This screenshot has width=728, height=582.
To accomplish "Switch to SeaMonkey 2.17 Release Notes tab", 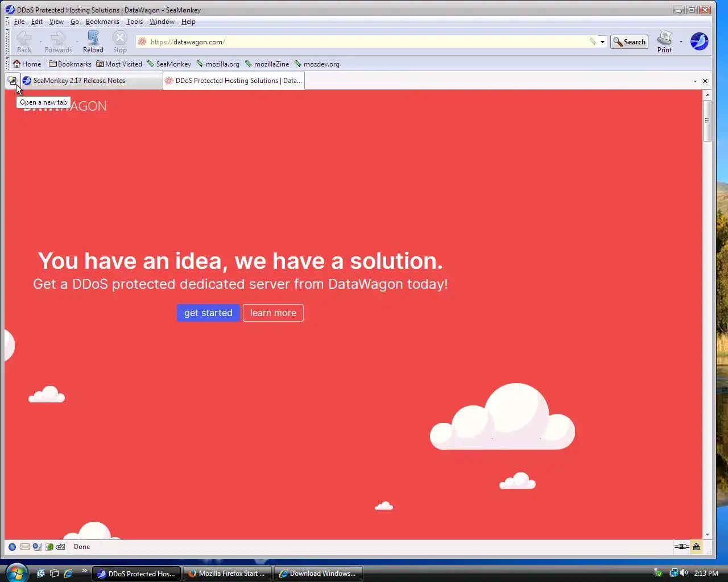I will tap(91, 81).
